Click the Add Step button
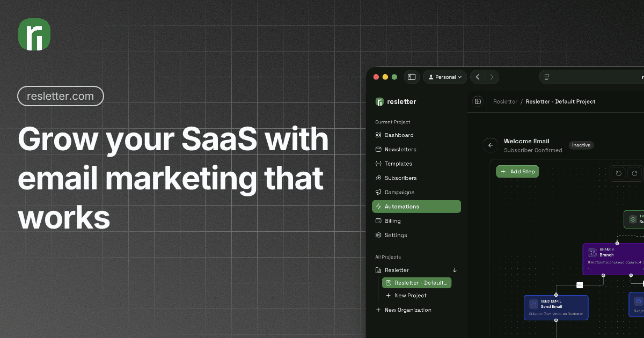644x338 pixels. point(517,172)
